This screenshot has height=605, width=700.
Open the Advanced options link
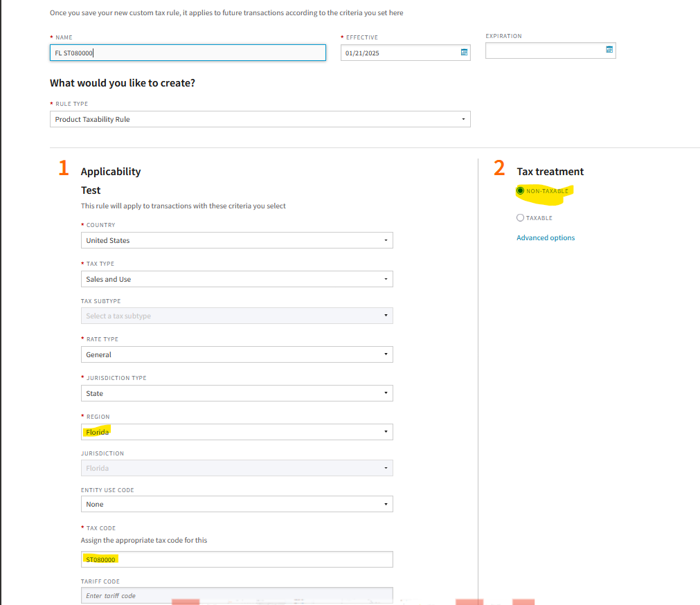coord(546,238)
